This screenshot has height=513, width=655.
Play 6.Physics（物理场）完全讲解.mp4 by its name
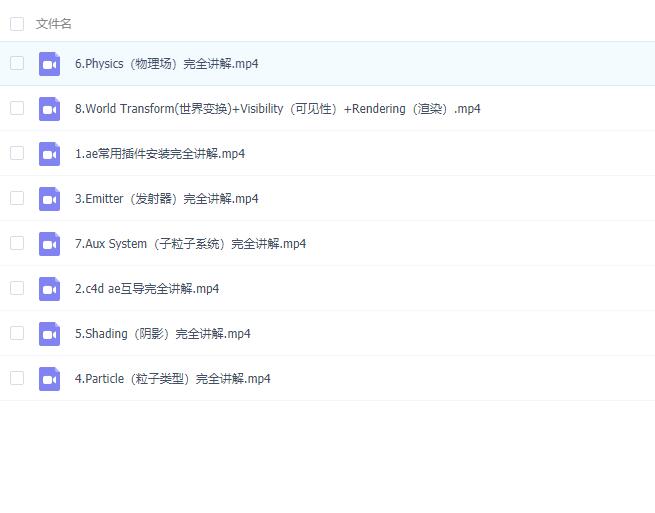166,64
